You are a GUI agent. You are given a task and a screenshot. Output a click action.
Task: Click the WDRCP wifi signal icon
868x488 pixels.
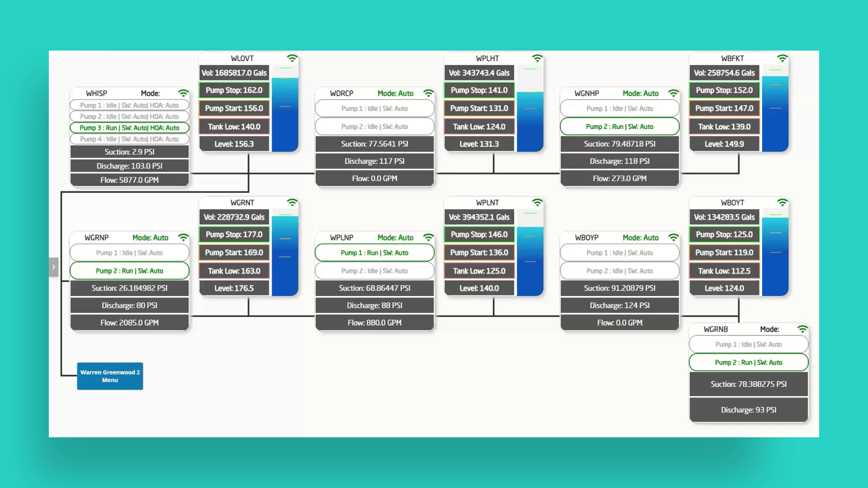point(428,93)
